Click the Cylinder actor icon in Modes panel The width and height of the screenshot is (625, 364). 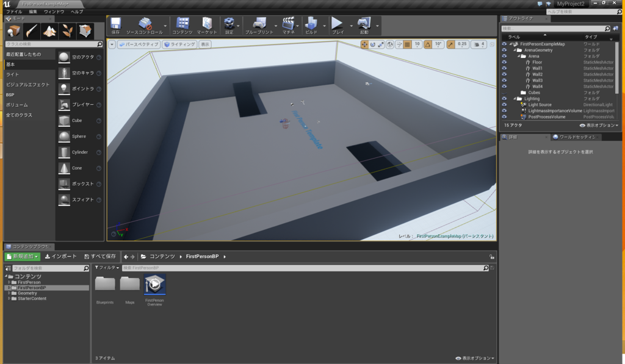64,152
